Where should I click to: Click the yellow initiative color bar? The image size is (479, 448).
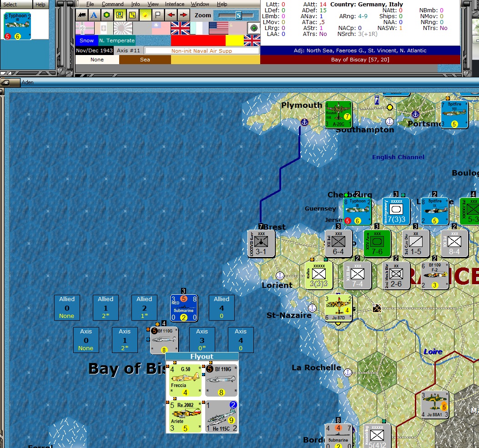[x=235, y=40]
